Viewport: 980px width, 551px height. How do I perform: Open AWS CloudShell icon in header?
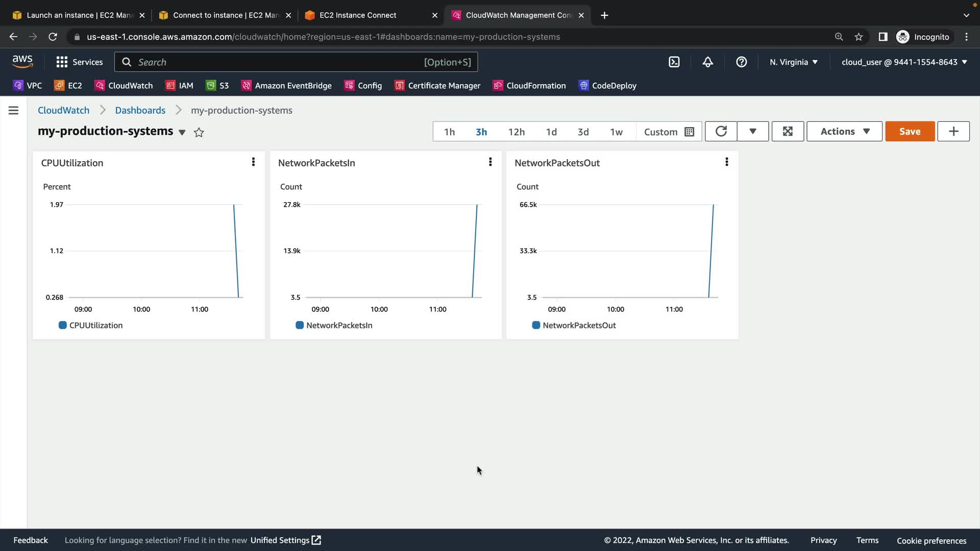coord(674,62)
